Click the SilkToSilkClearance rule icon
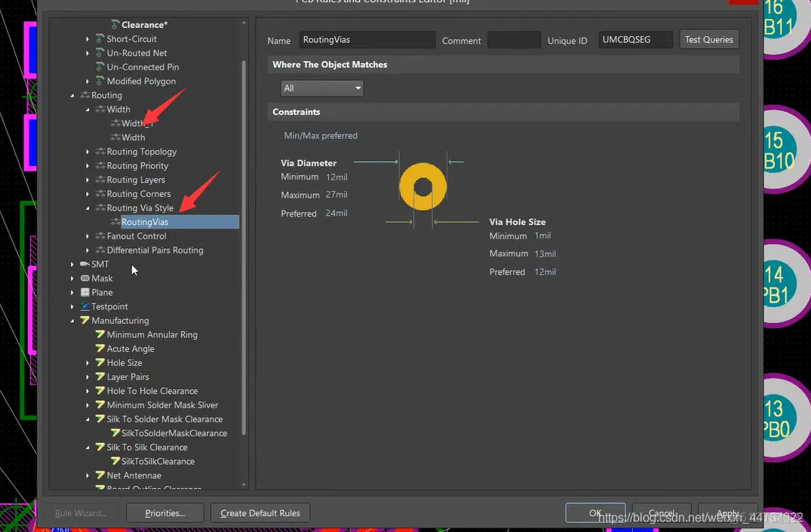Screen dimensions: 811x532 (x=115, y=461)
